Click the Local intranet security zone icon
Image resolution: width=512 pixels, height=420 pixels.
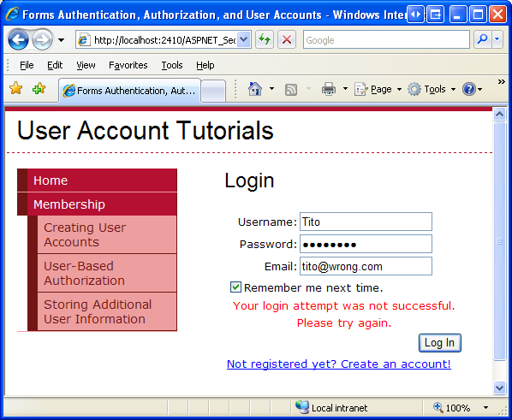point(302,406)
